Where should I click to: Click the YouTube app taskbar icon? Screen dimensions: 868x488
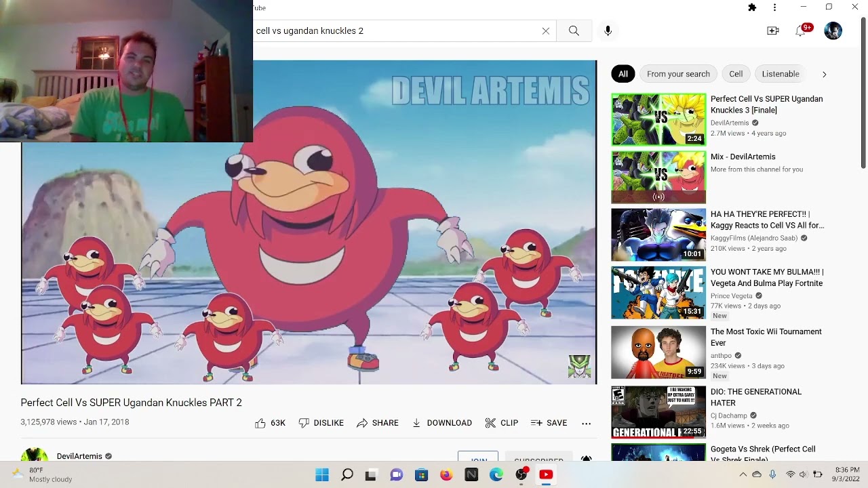[546, 475]
